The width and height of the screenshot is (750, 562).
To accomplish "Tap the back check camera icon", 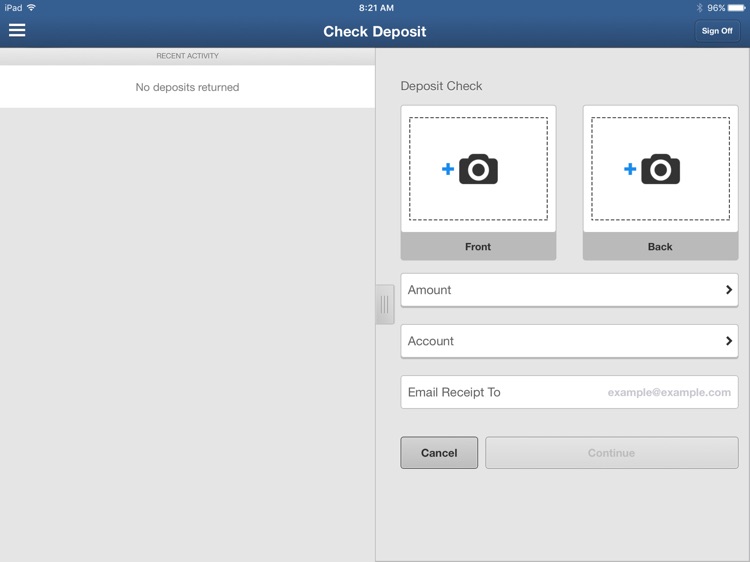I will coord(661,169).
